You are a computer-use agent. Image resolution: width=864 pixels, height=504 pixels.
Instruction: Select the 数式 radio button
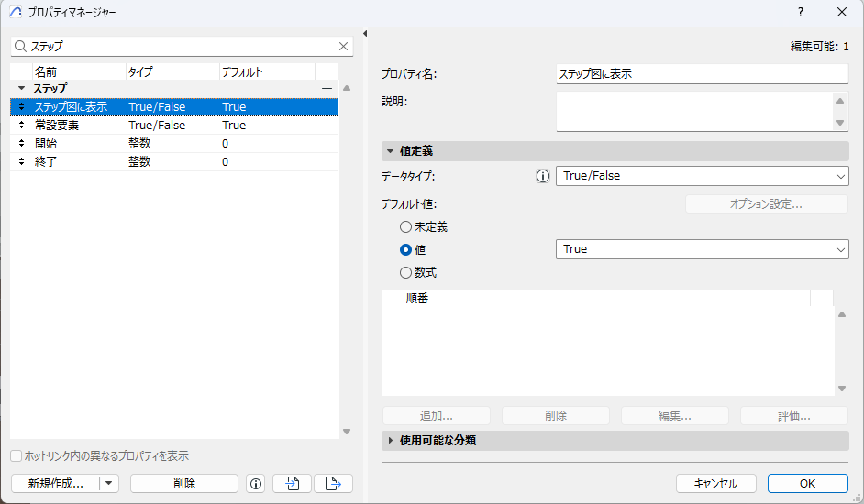click(405, 272)
